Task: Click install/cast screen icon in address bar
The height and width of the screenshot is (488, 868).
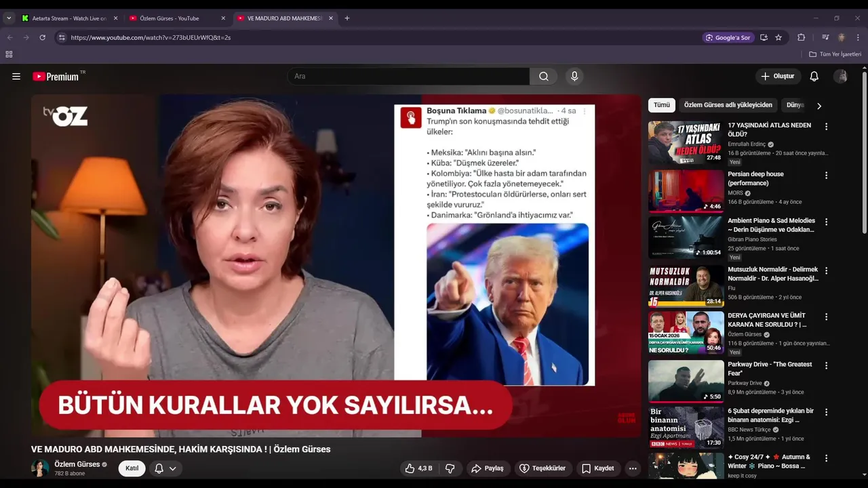Action: [764, 37]
